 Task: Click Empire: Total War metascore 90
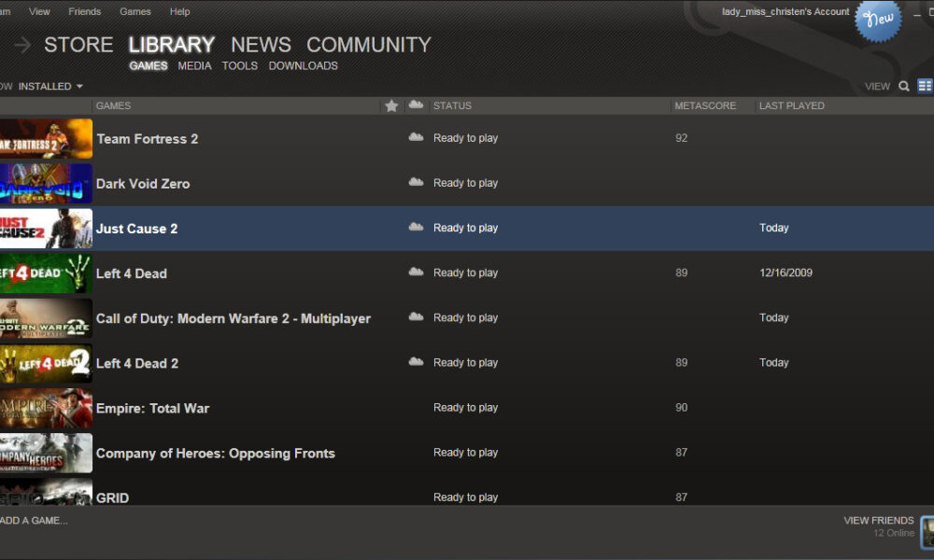(x=682, y=407)
